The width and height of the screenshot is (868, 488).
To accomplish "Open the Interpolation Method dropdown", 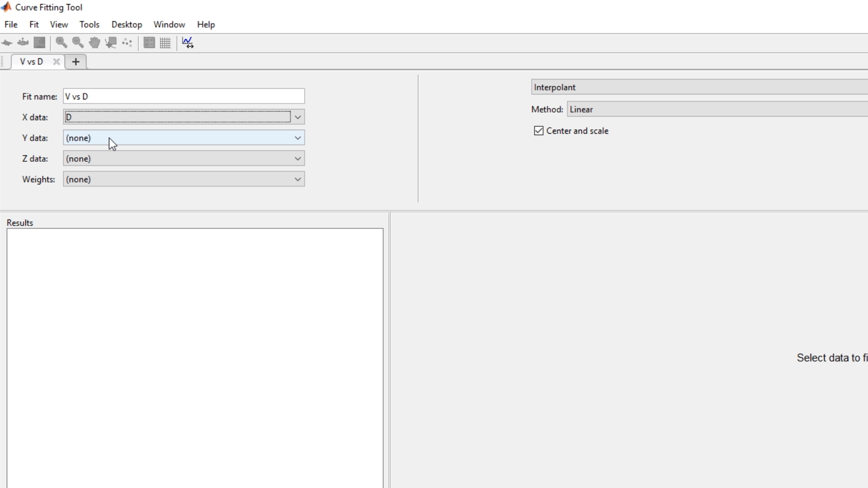I will [x=717, y=109].
